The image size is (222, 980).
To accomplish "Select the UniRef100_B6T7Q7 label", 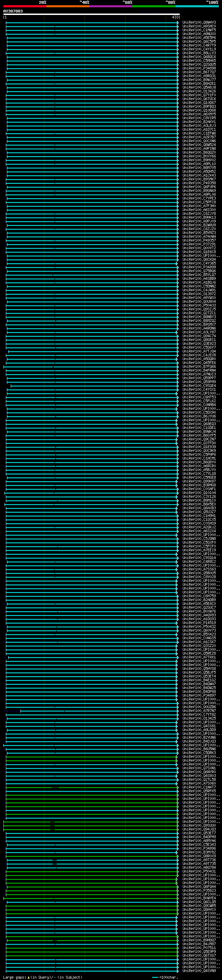I will 199,72.
